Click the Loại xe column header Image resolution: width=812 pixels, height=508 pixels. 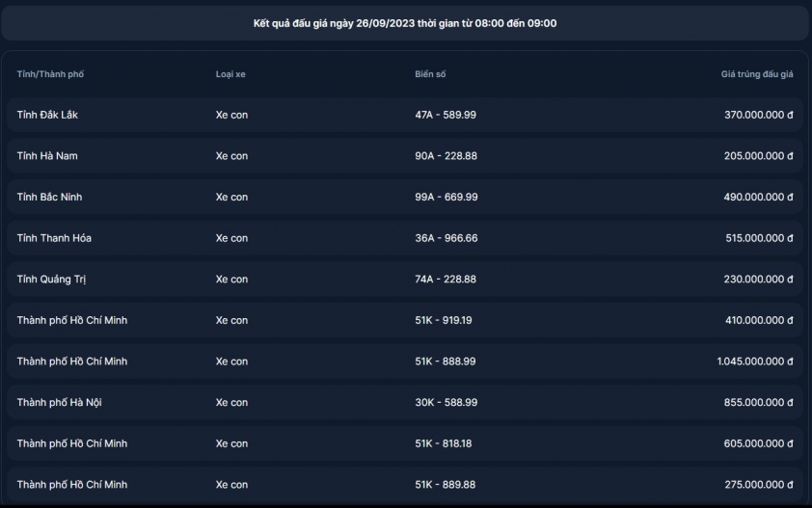(230, 74)
